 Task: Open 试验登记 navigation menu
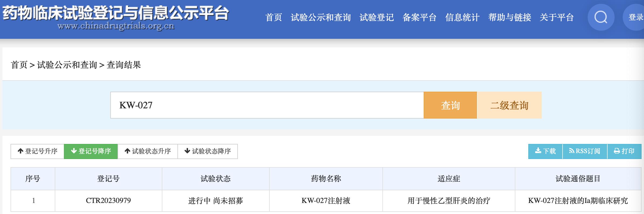(376, 18)
